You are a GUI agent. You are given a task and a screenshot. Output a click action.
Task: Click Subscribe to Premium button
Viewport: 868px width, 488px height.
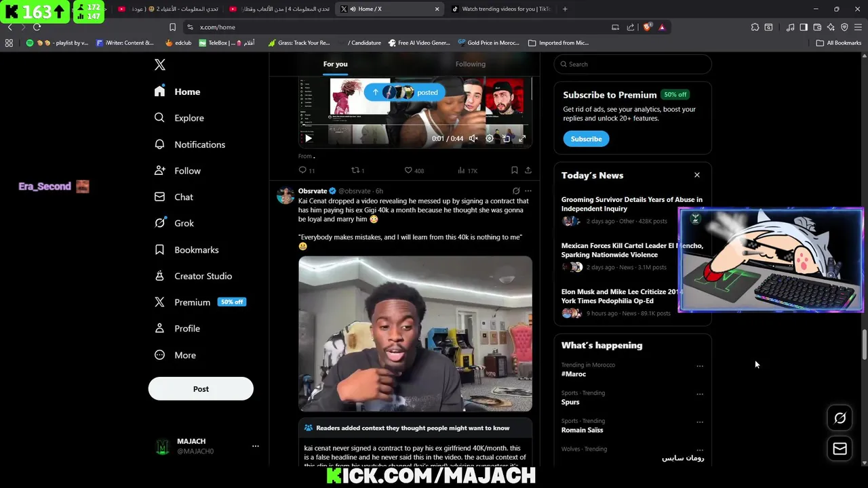click(x=586, y=139)
